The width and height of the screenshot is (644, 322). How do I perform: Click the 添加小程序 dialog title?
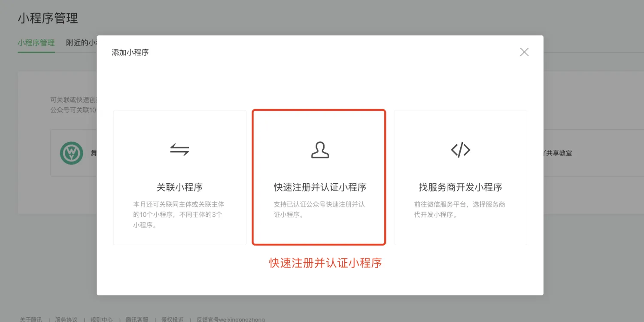tap(130, 52)
